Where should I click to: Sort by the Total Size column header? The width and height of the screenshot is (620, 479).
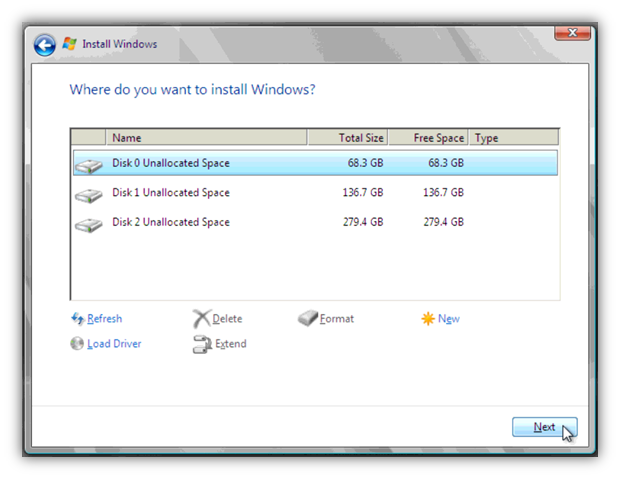pyautogui.click(x=348, y=138)
